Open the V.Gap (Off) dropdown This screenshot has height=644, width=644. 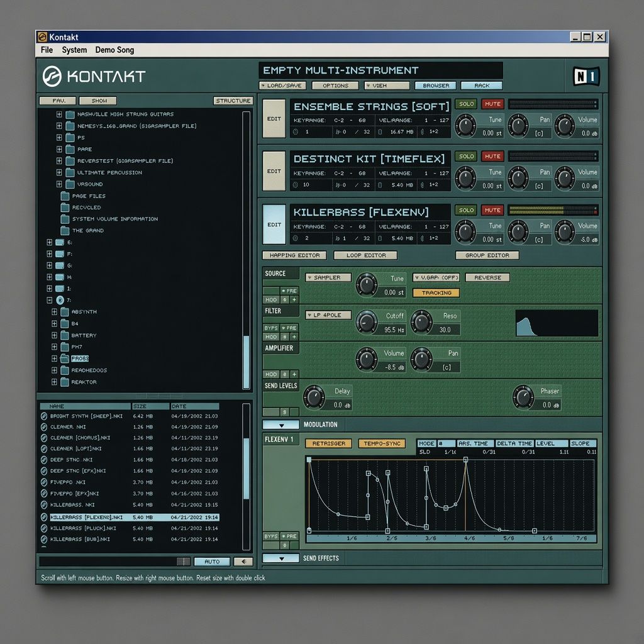point(436,277)
